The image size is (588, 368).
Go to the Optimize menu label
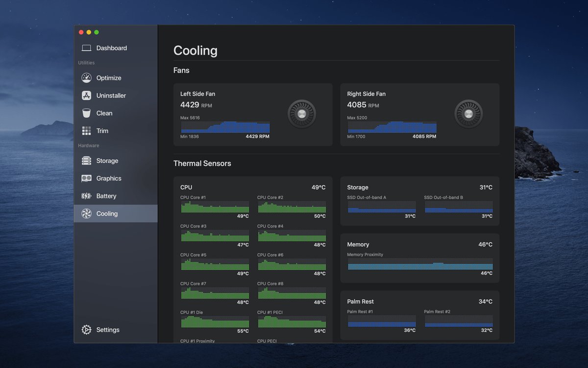109,78
